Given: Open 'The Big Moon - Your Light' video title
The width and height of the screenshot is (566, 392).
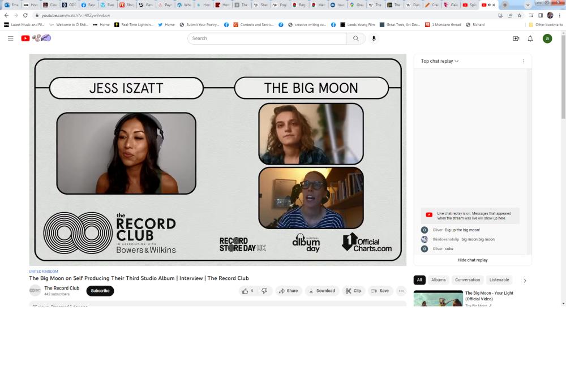Looking at the screenshot, I should 489,296.
